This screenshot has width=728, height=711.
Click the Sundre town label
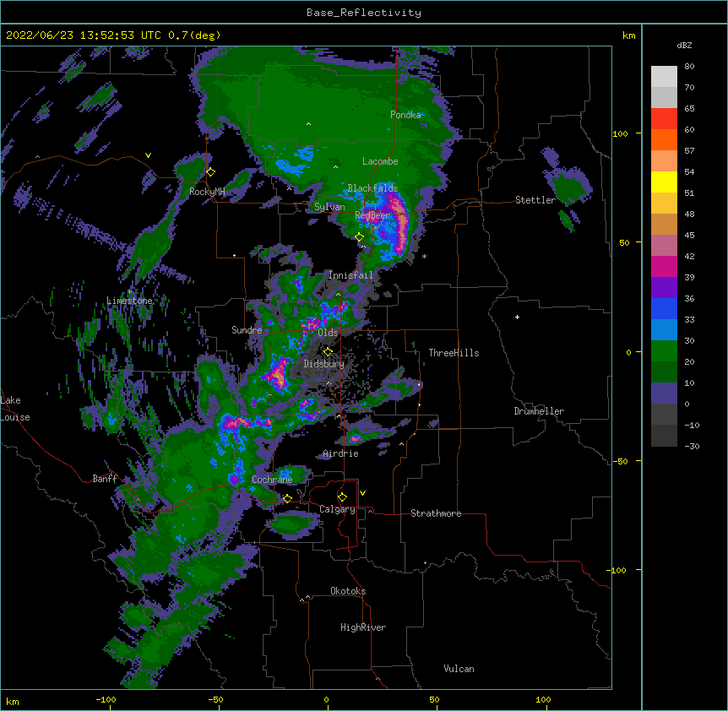pos(247,330)
